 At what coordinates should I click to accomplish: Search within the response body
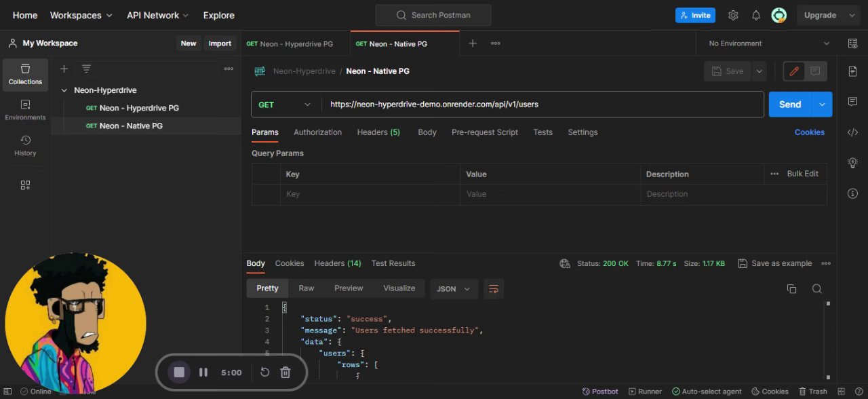point(817,289)
